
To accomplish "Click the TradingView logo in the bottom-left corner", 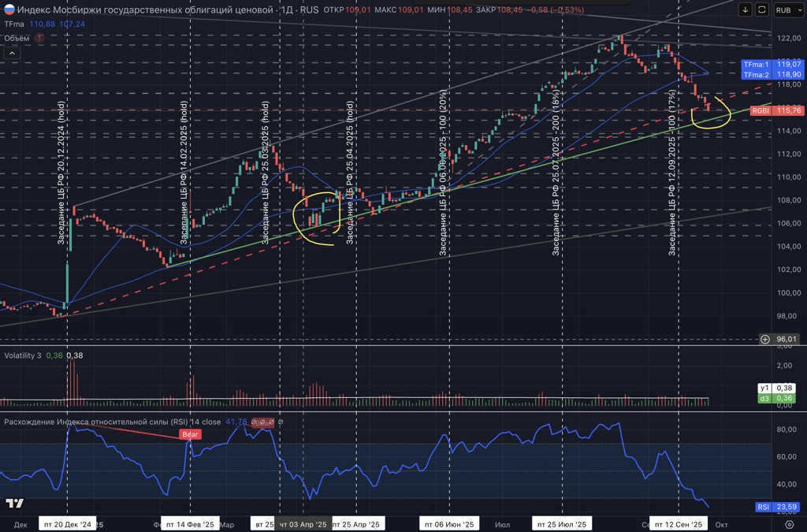I will pos(14,504).
